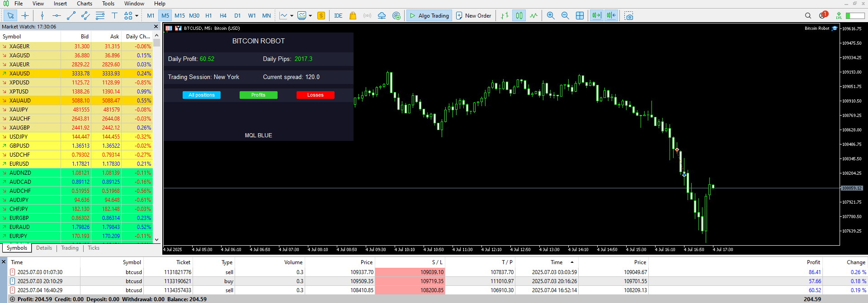Click the green plus broadcast icon
868x303 pixels.
(396, 16)
